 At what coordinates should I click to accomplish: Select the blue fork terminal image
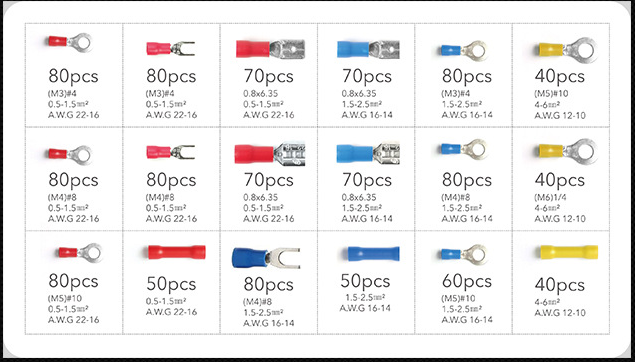(266, 258)
